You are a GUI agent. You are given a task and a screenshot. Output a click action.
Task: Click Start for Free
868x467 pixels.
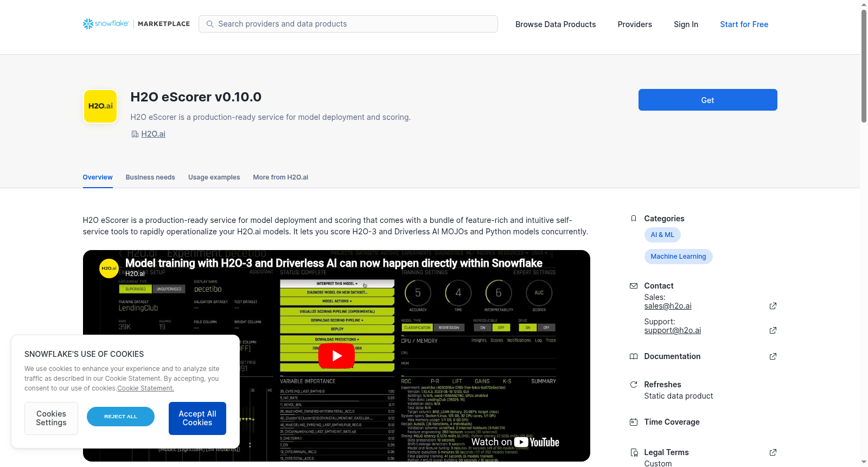pos(744,24)
